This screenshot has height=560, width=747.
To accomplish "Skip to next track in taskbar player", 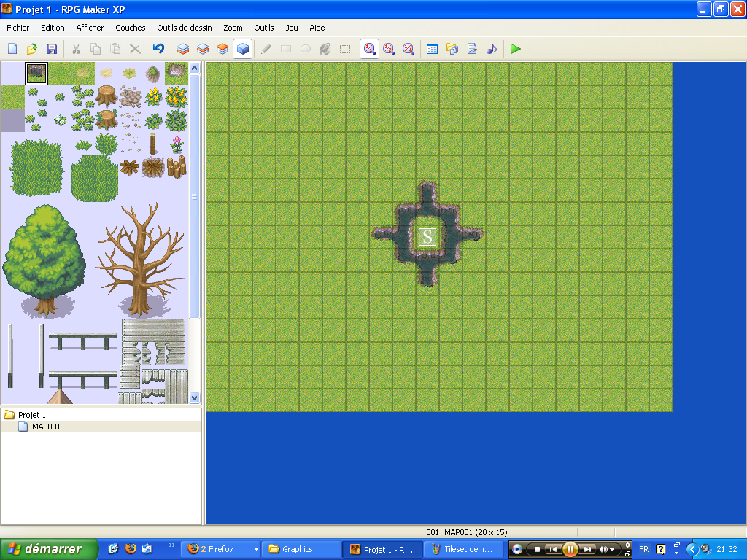I will tap(588, 549).
